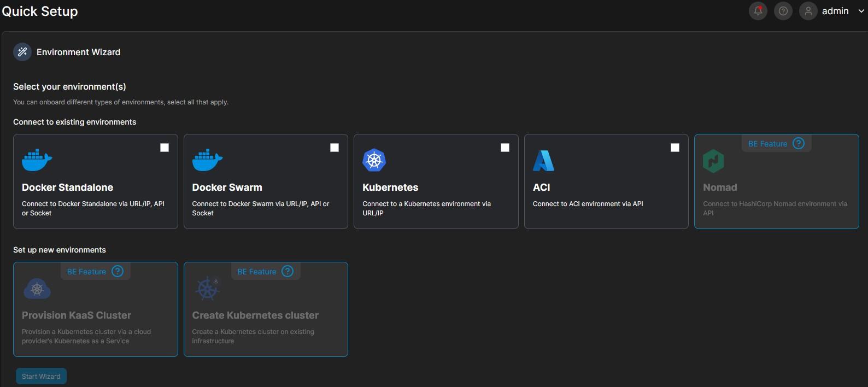Select the ACI environment checkbox
The height and width of the screenshot is (387, 868).
[x=675, y=148]
